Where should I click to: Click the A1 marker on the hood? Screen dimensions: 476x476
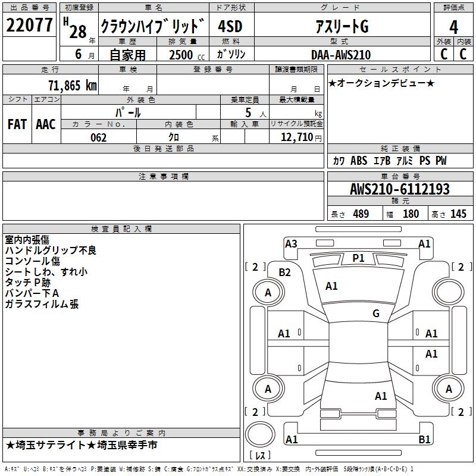pyautogui.click(x=331, y=286)
